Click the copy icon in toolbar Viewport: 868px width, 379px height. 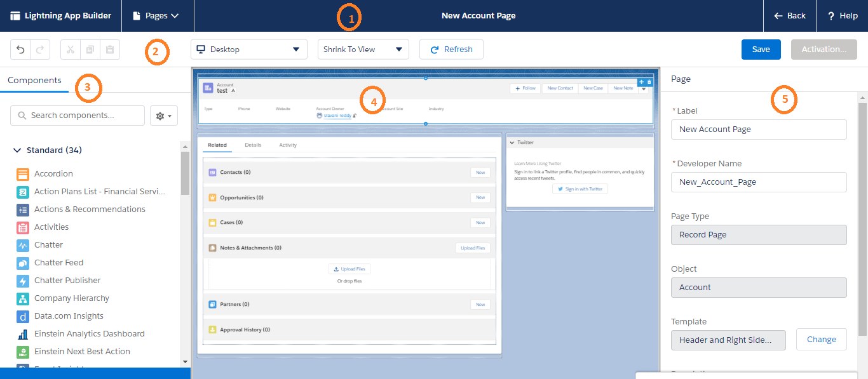pos(90,50)
